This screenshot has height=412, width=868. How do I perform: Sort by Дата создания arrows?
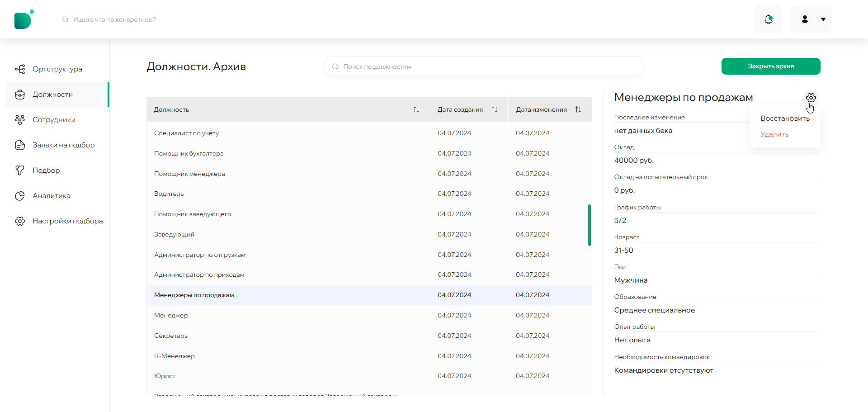pos(495,109)
